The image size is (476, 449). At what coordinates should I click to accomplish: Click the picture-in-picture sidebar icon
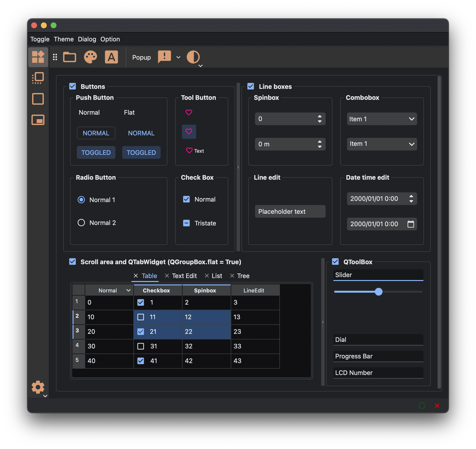point(38,120)
